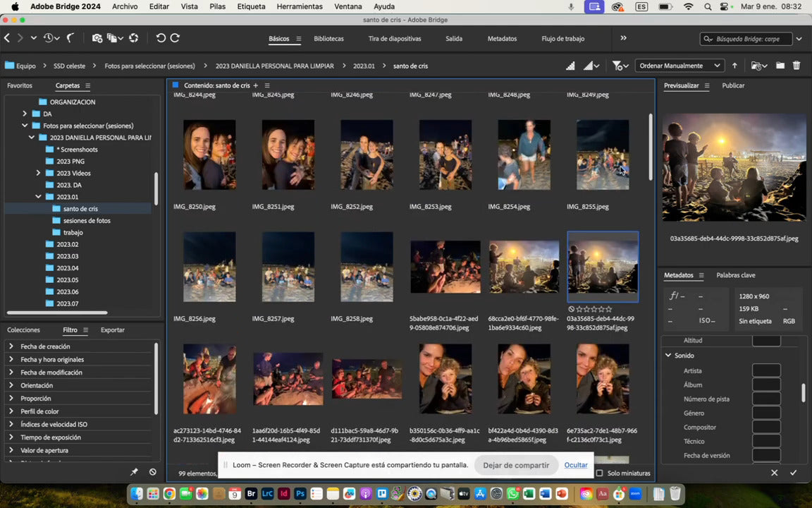Click the Ocultar link in Loom banner
The height and width of the screenshot is (508, 812).
coord(576,465)
